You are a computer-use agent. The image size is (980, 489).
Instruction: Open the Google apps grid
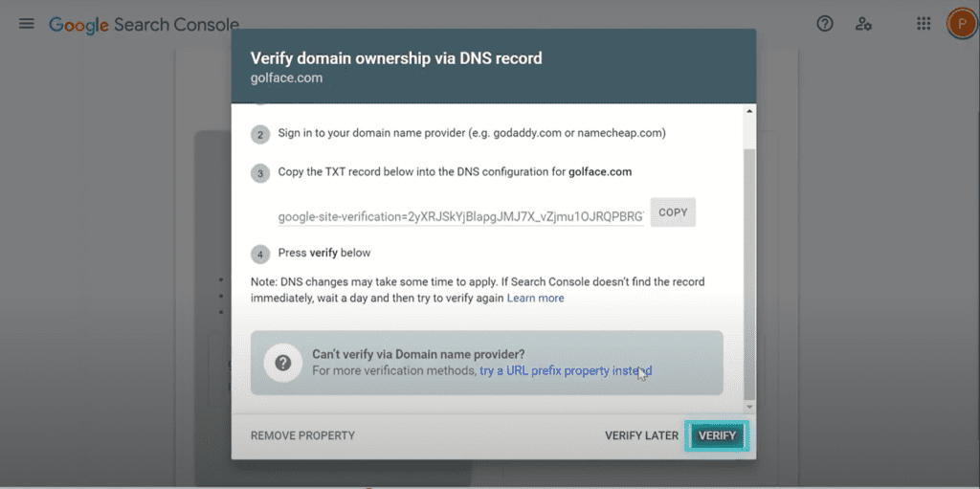924,24
